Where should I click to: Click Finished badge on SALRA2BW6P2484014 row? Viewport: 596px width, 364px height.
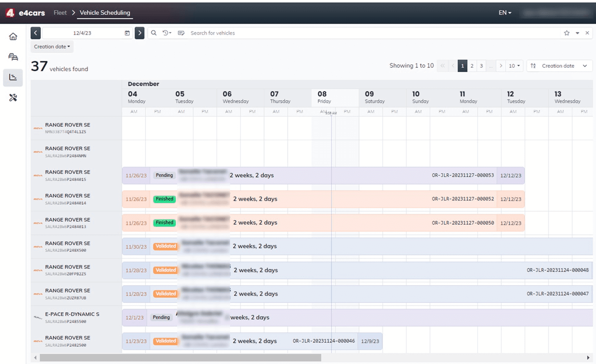tap(164, 199)
